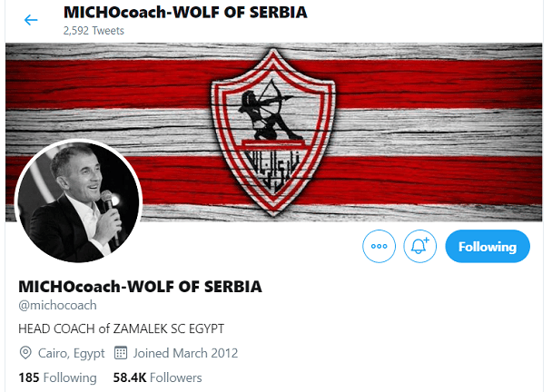
Task: Turn on tweet notifications with bell icon
Action: [419, 246]
